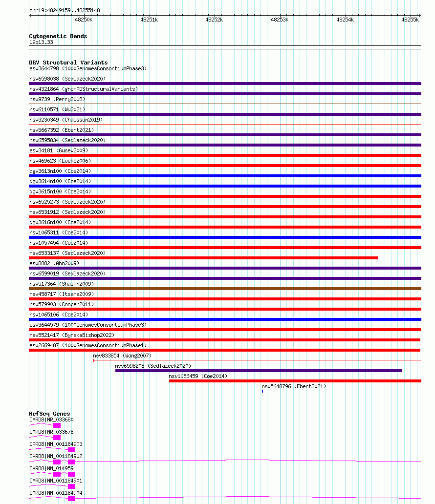Open nsv1056459 (Coe2014) label

click(198, 377)
